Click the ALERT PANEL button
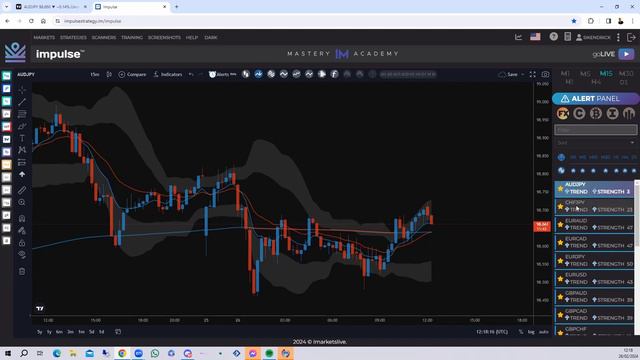 coord(595,99)
